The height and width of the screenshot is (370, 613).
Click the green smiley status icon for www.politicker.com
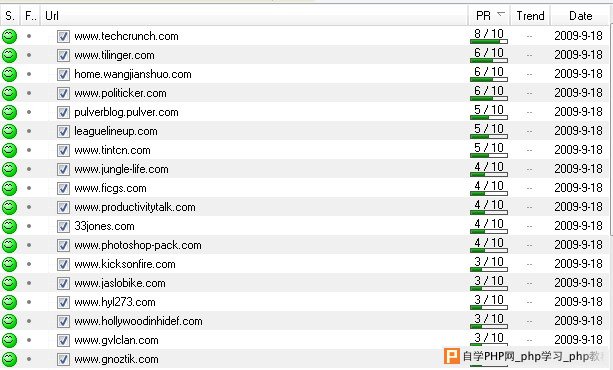tap(9, 93)
